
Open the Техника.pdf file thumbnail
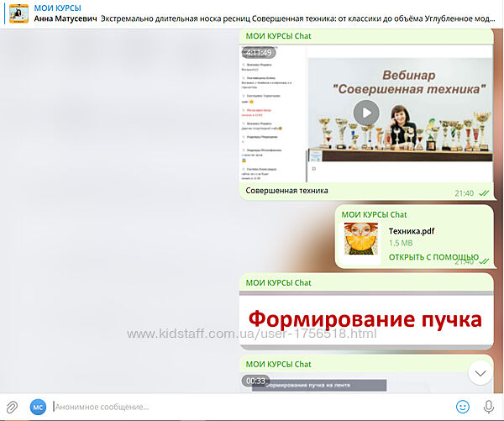[361, 239]
